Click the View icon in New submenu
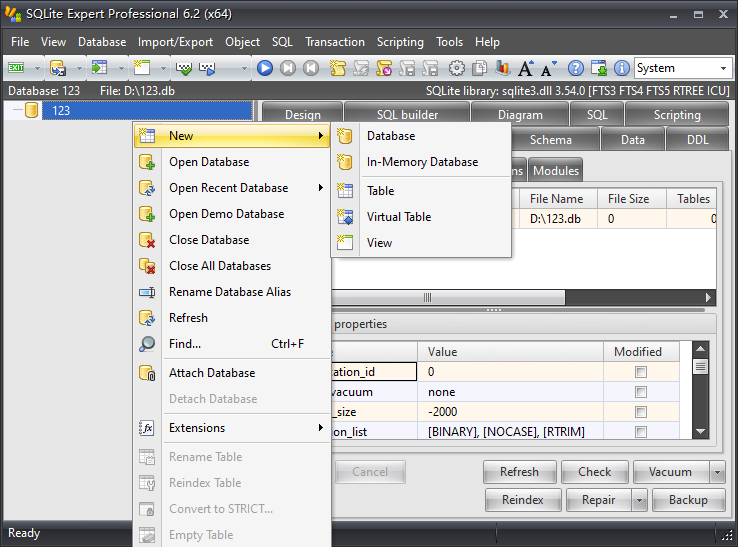This screenshot has width=738, height=547. [345, 243]
